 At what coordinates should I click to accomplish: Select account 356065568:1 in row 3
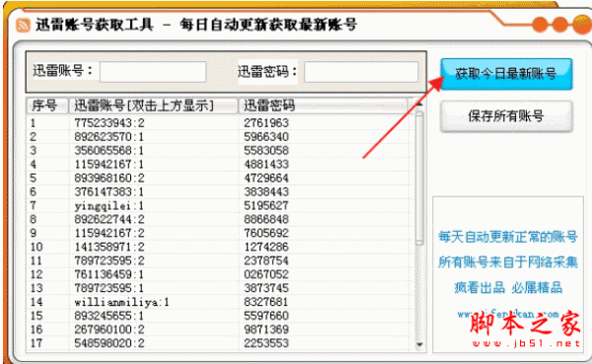click(x=109, y=151)
